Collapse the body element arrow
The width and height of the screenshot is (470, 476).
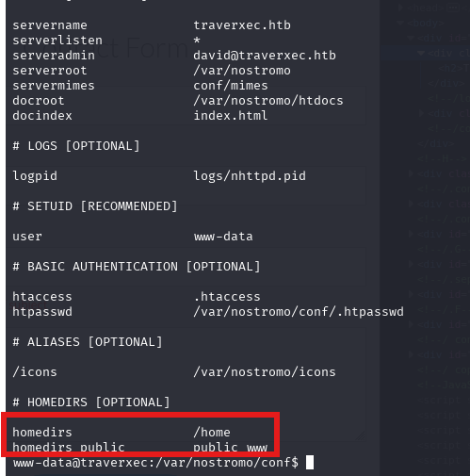(x=400, y=23)
